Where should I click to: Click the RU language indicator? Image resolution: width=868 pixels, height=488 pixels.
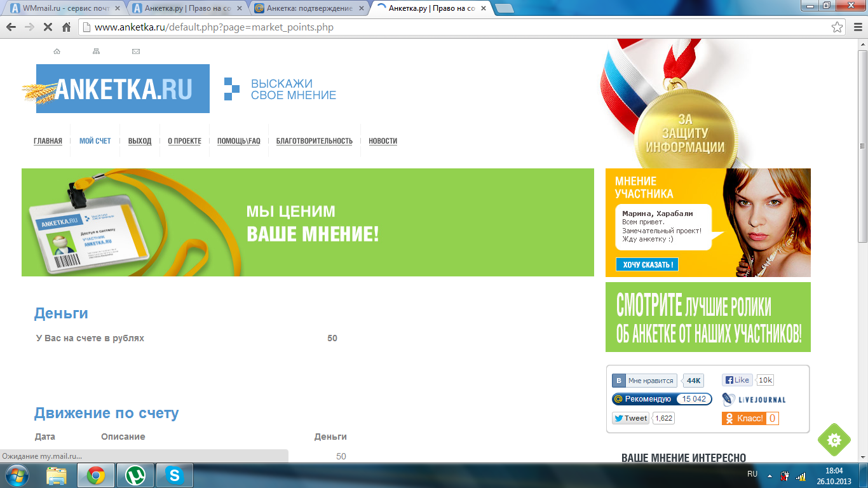click(752, 474)
